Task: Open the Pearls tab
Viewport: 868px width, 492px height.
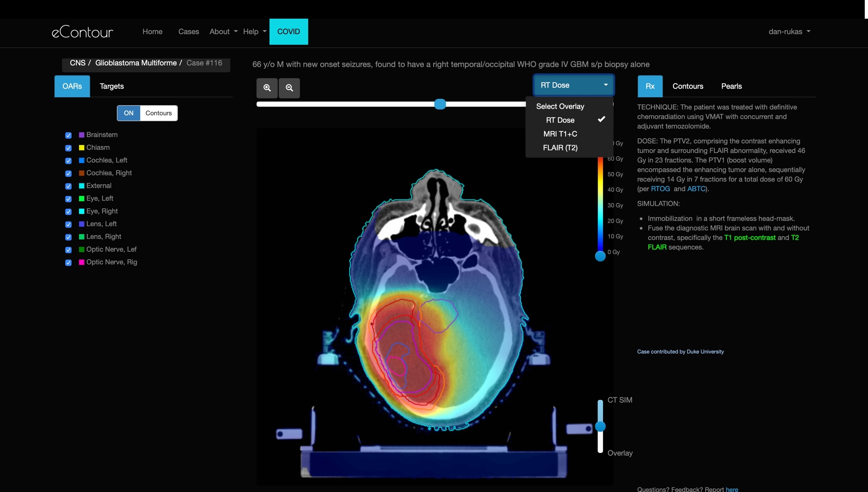Action: pyautogui.click(x=732, y=86)
